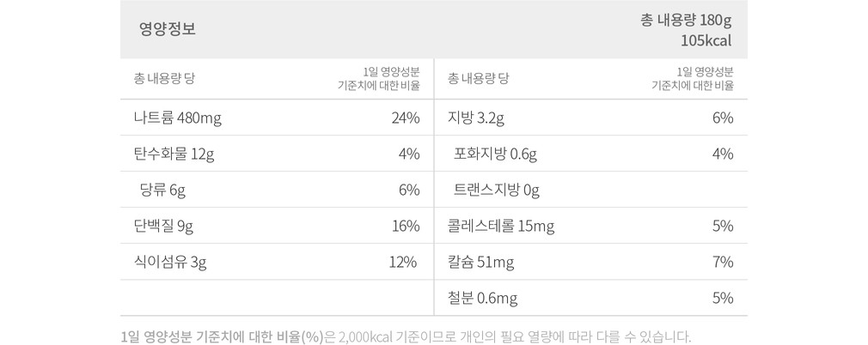Select the 트랜스지방 0g entry
Viewport: 868px width, 345px height.
coord(497,190)
